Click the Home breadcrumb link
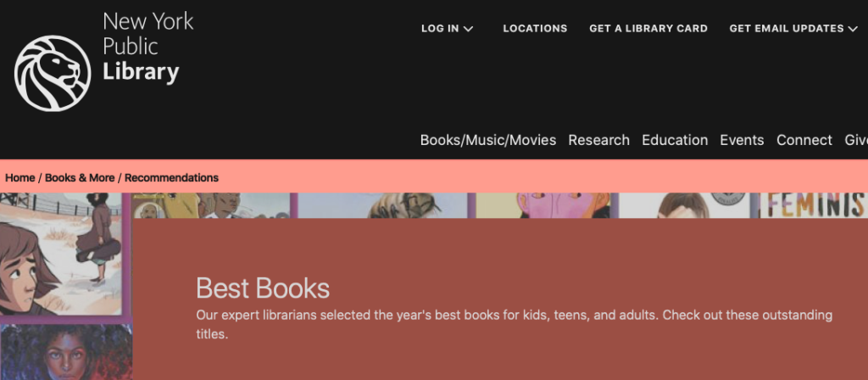The height and width of the screenshot is (380, 868). coord(19,178)
